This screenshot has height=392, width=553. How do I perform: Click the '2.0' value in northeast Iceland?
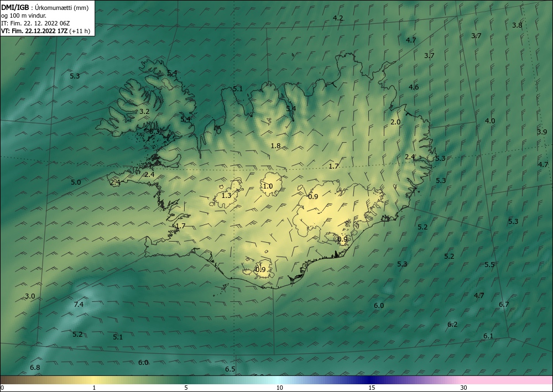(x=395, y=122)
